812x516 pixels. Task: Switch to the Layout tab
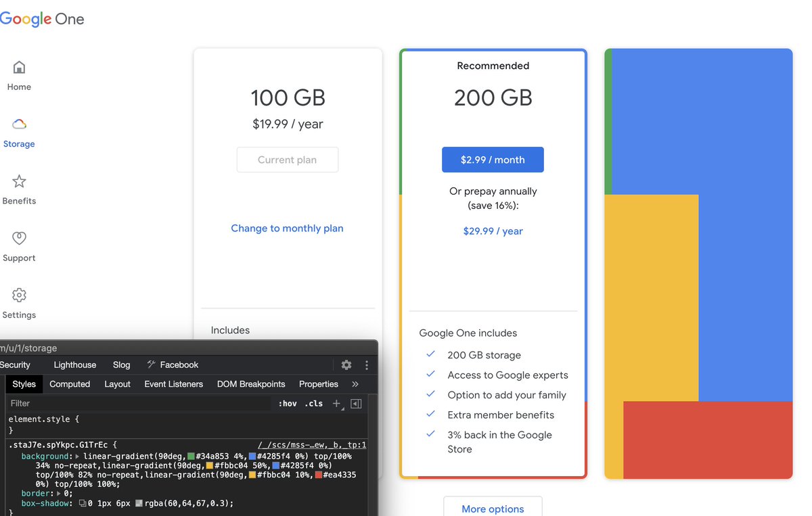117,383
